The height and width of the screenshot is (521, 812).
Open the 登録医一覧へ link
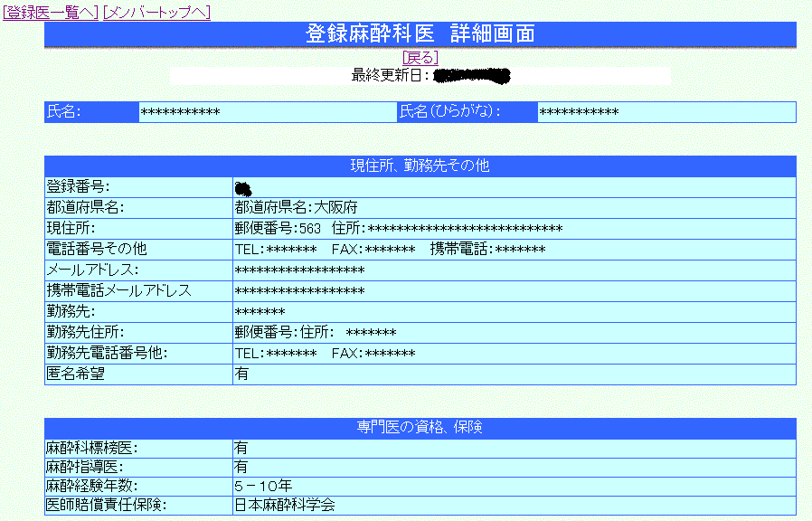51,12
